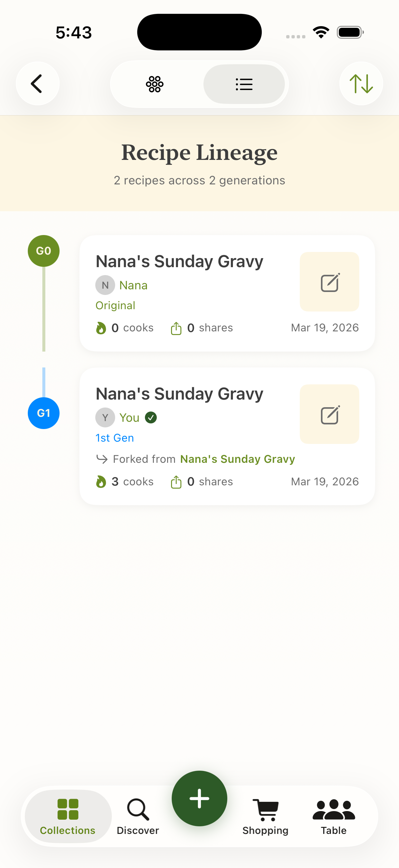This screenshot has width=399, height=868.
Task: Go to the Collections tab
Action: click(x=68, y=816)
